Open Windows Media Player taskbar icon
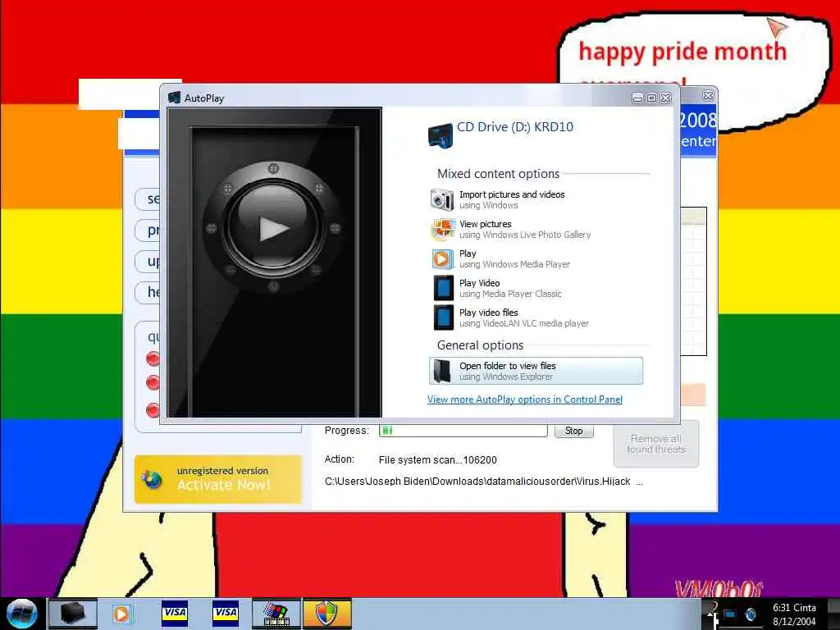The width and height of the screenshot is (840, 630). [x=121, y=614]
